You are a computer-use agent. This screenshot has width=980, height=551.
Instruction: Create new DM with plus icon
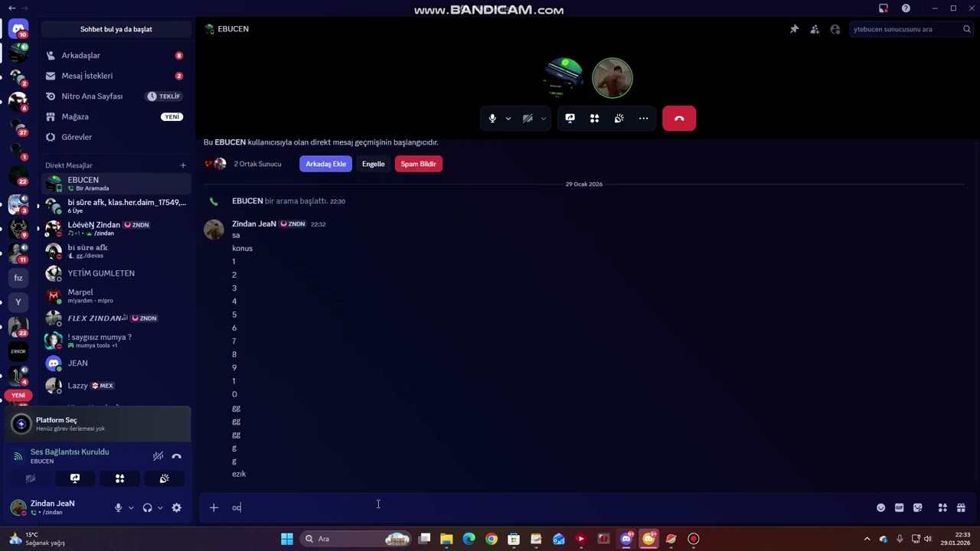(183, 165)
